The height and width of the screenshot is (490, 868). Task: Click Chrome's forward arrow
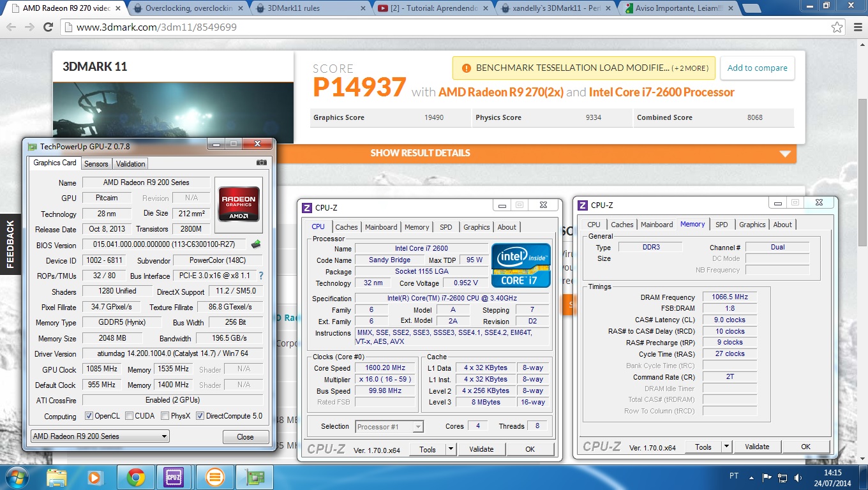[x=29, y=27]
